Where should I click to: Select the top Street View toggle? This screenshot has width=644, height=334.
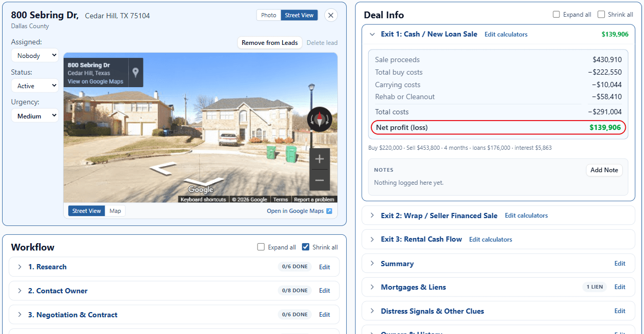click(299, 15)
